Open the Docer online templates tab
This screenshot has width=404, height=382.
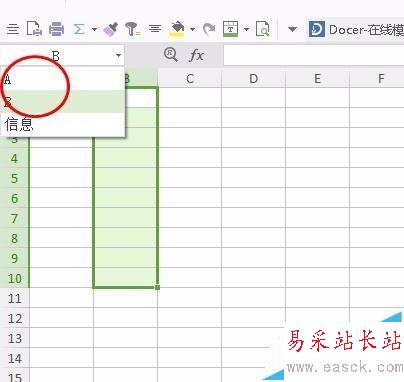tap(356, 30)
